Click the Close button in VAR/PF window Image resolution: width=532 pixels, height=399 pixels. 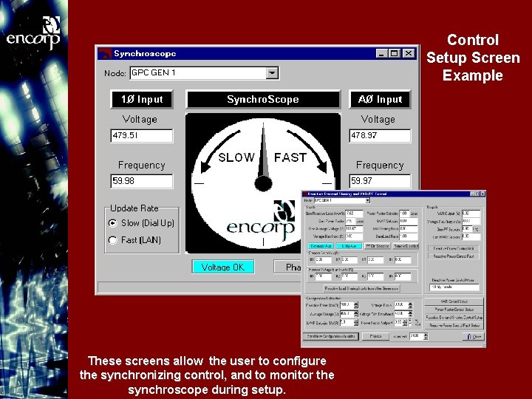[474, 337]
